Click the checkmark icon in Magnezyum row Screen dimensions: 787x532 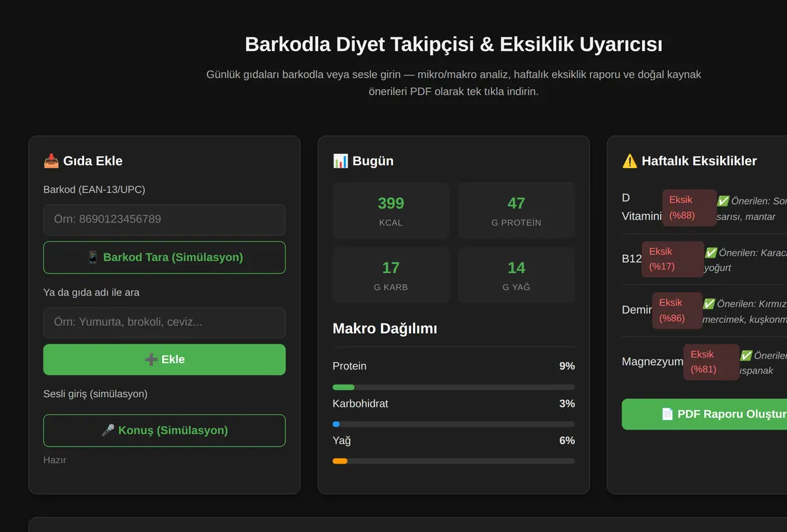[746, 355]
